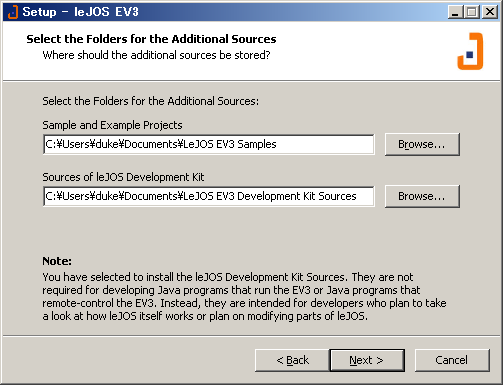Viewport: 503px width, 385px height.
Task: Click the bold heading about Additional Sources folders
Action: [151, 39]
